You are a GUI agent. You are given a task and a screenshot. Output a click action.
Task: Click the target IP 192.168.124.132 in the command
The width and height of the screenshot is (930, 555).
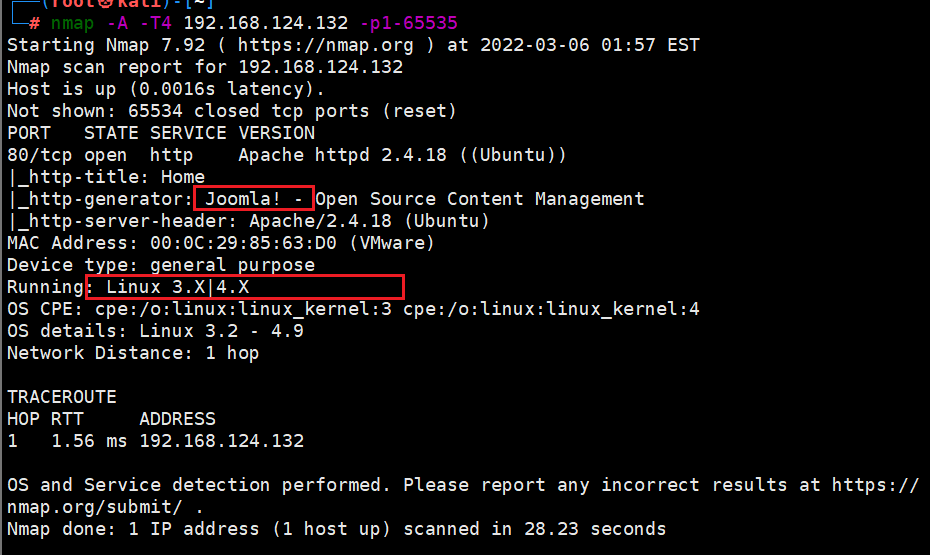click(266, 23)
